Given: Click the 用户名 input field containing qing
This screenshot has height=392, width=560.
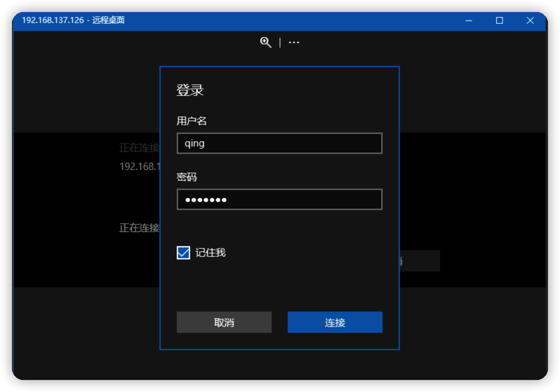Looking at the screenshot, I should click(x=279, y=143).
